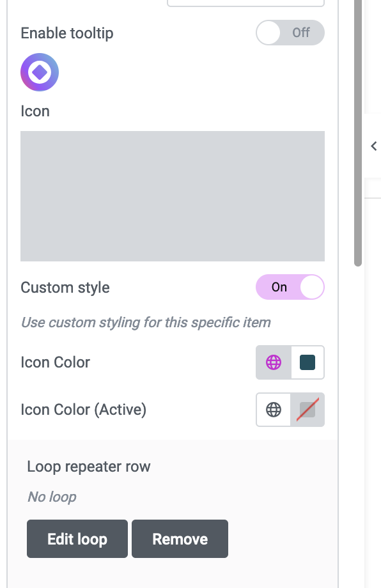The image size is (381, 588).
Task: Click the No loop status text
Action: coord(52,497)
